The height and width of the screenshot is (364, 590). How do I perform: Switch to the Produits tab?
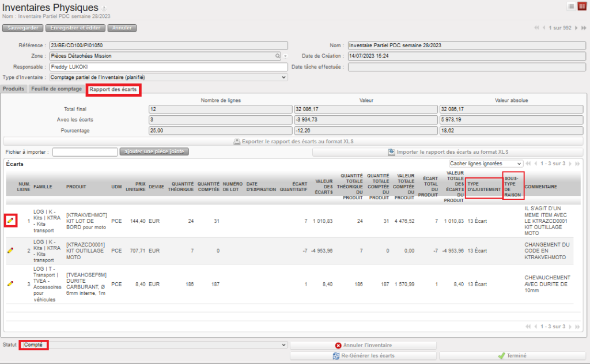click(14, 89)
